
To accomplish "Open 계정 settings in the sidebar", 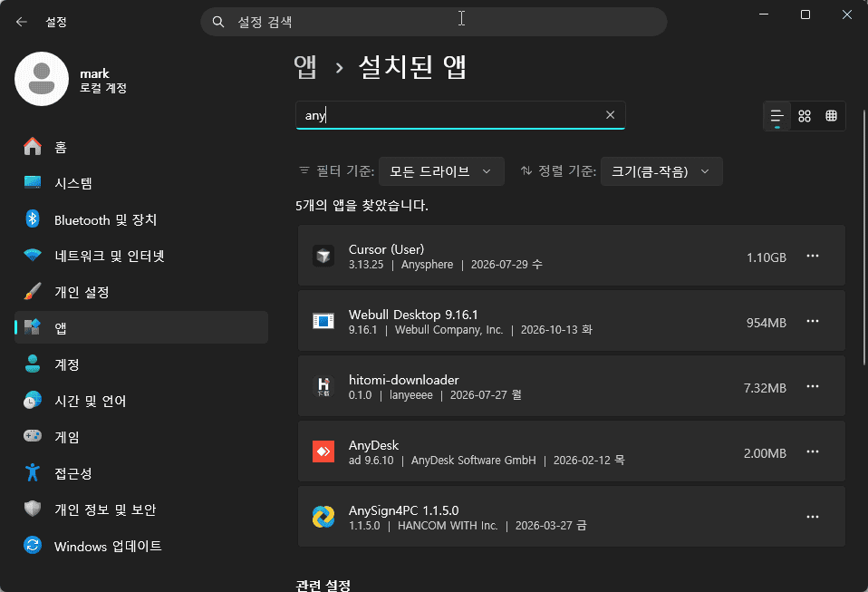I will [141, 364].
